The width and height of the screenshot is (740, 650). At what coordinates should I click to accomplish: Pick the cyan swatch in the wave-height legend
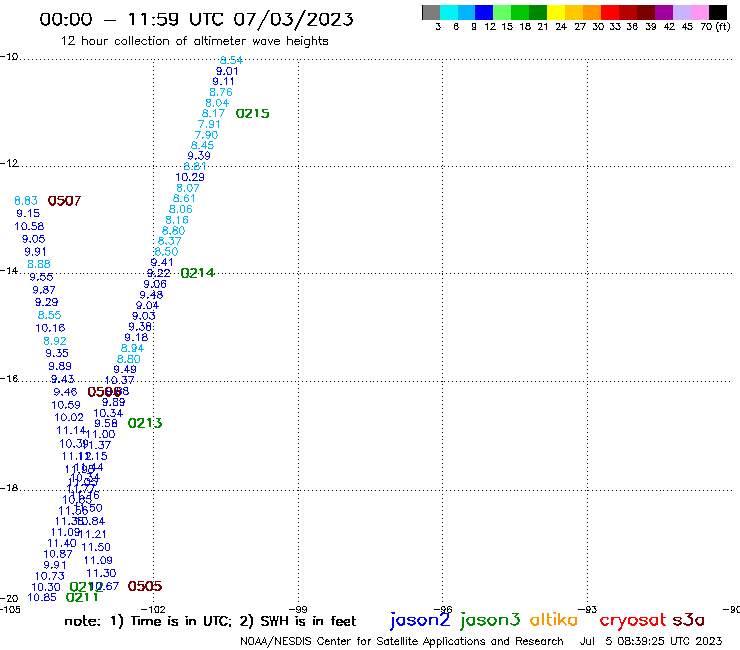click(449, 12)
